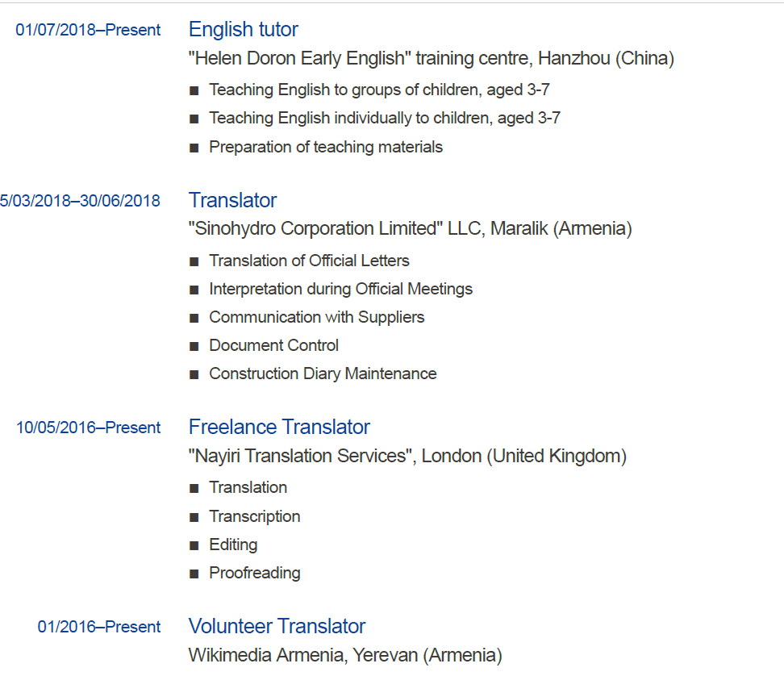
Task: Click "Interpretation during Official Meetings" item
Action: coord(340,289)
